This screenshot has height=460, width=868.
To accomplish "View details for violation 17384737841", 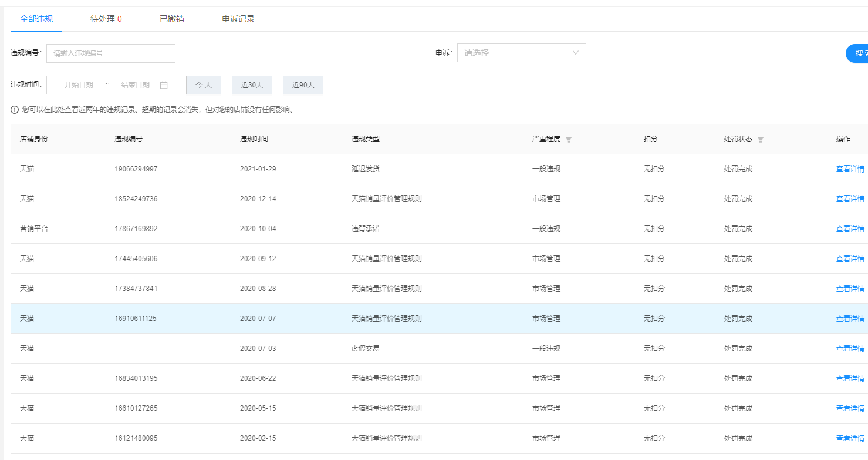I will (850, 289).
